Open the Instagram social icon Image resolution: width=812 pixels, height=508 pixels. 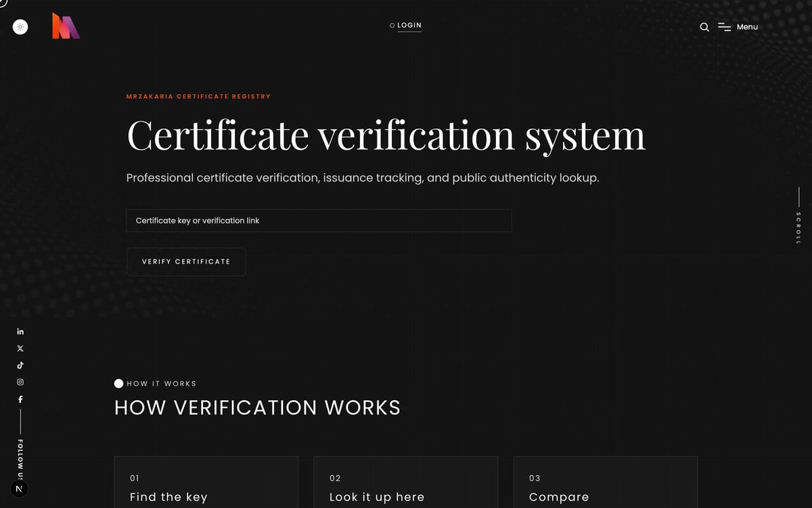click(x=20, y=382)
